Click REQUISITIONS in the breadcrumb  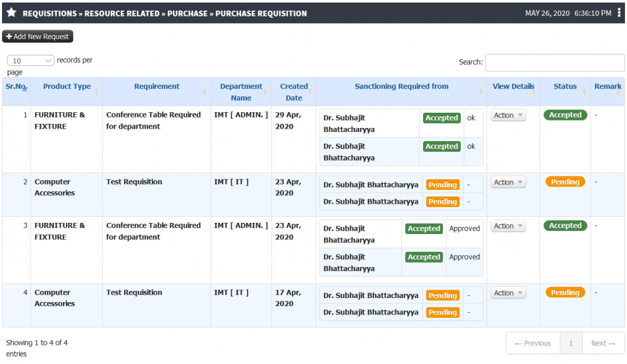tap(49, 14)
